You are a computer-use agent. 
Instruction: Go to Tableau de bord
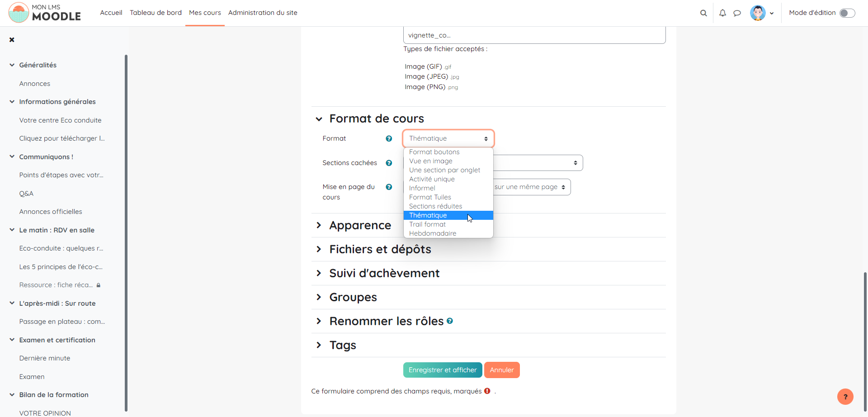tap(156, 13)
